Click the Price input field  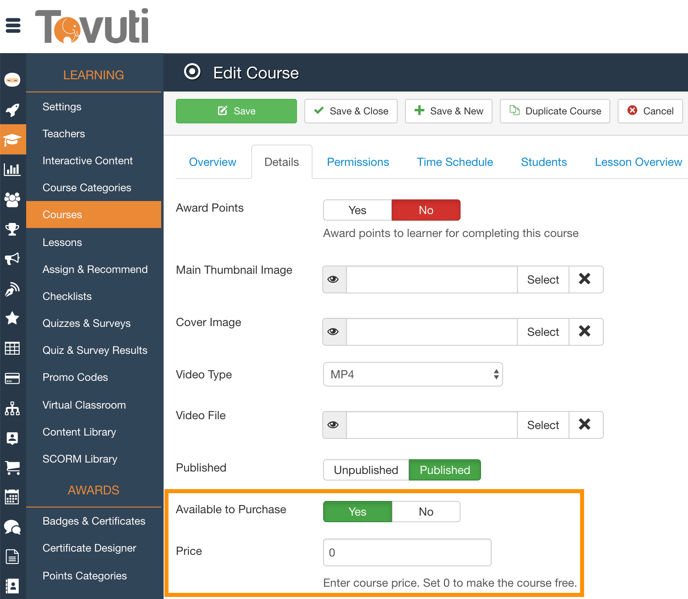407,552
